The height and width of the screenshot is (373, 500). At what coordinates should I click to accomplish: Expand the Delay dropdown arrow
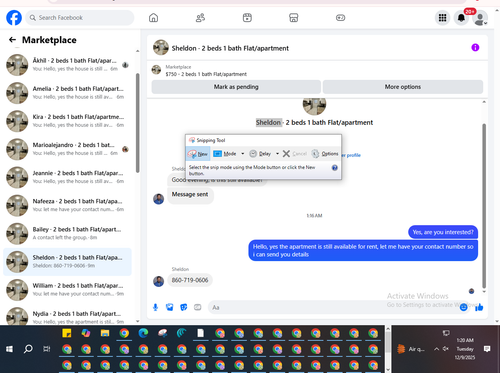click(277, 154)
